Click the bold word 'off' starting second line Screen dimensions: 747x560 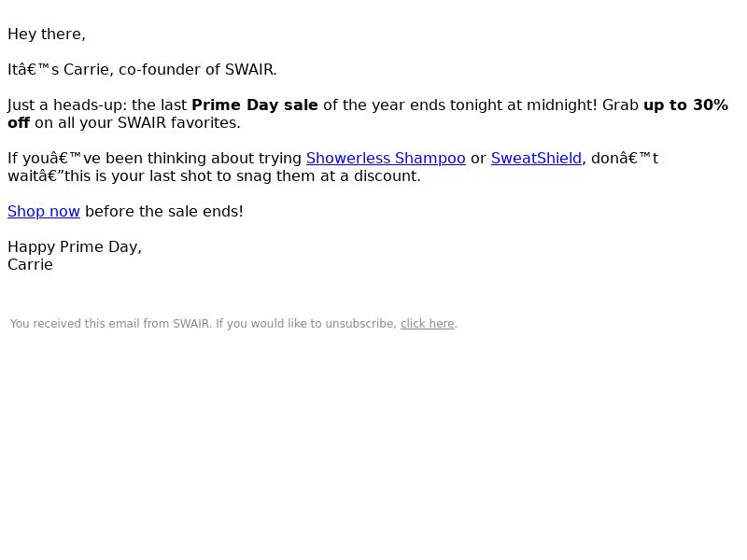pyautogui.click(x=19, y=123)
